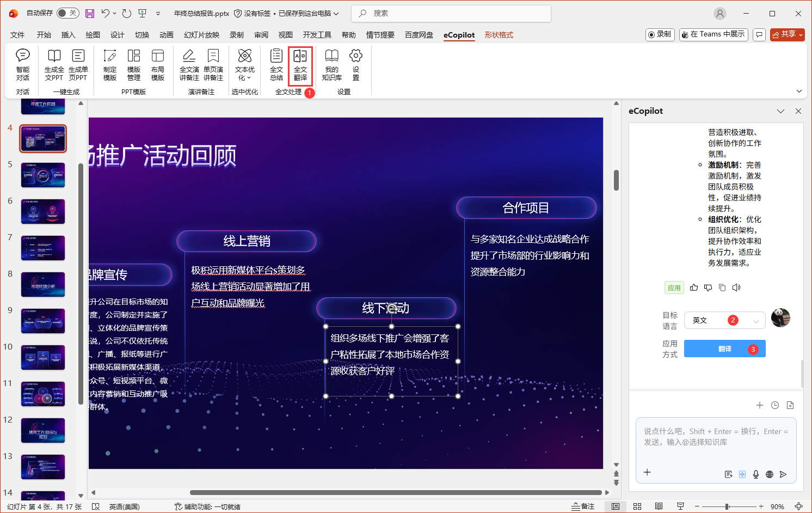Select the 智能对话 icon in eCopilot ribbon
812x513 pixels.
point(22,65)
